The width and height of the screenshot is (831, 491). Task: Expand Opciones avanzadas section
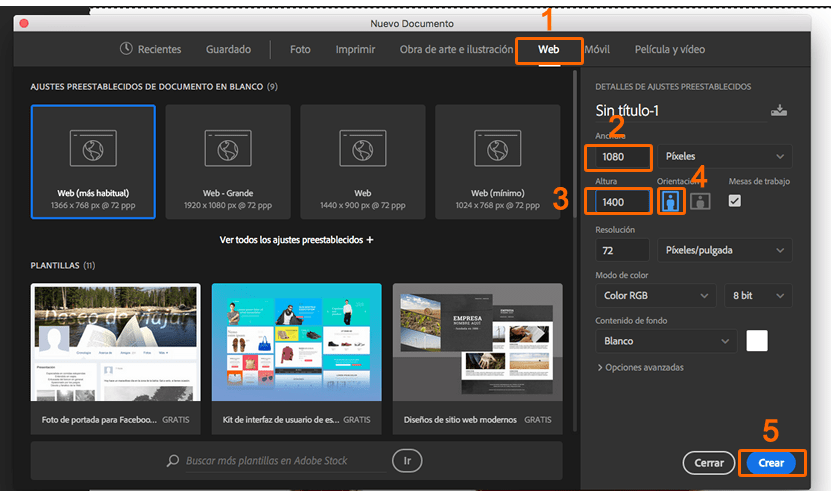pyautogui.click(x=640, y=367)
